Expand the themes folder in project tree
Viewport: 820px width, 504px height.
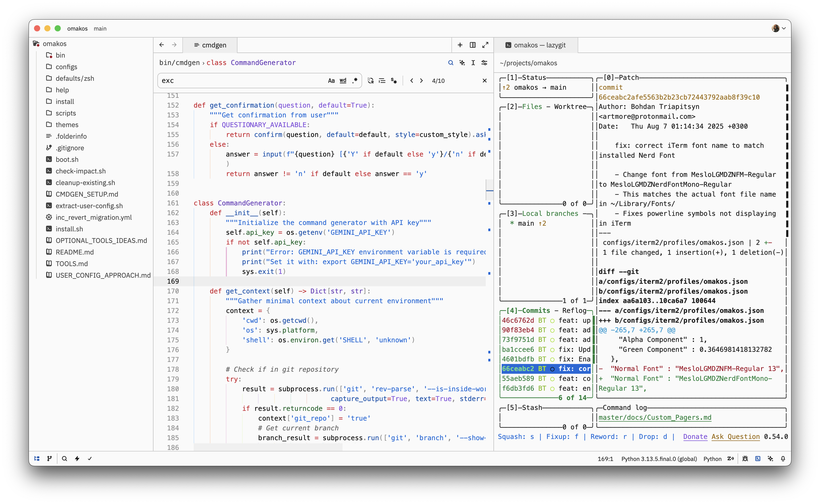point(67,125)
